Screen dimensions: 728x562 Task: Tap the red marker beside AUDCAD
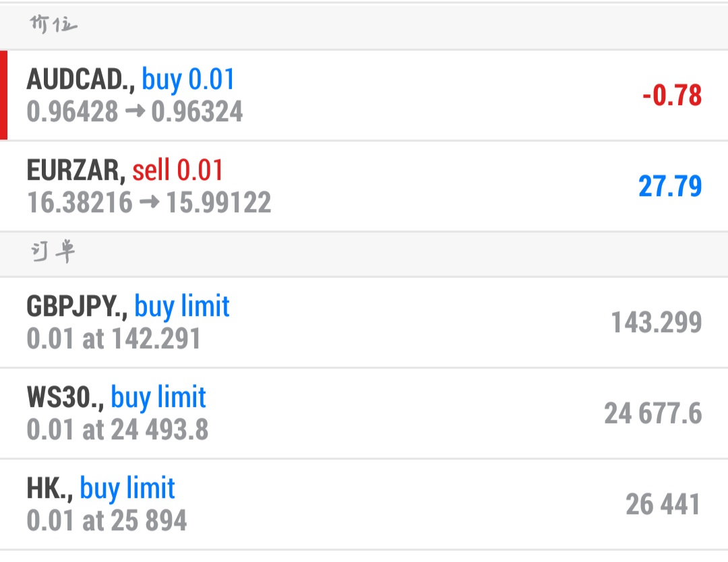pyautogui.click(x=4, y=95)
